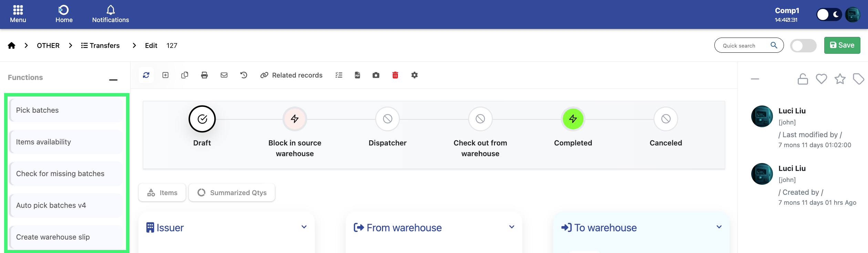Click the duplicate record icon
Screen dimensions: 868x253
coord(185,75)
